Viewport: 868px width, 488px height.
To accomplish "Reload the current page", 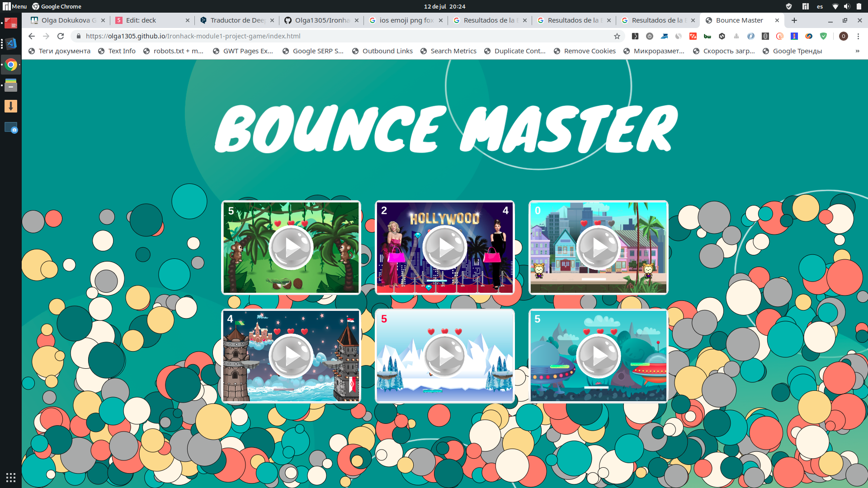I will click(x=61, y=36).
